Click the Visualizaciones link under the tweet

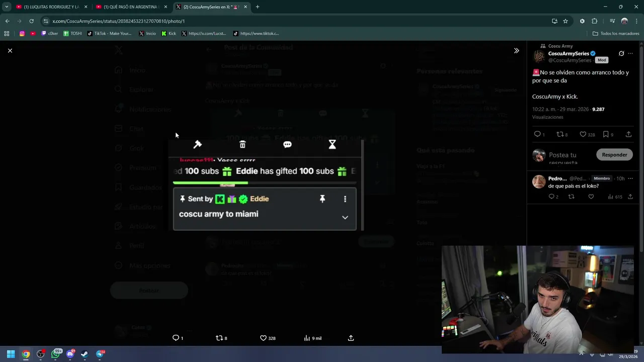pos(547,117)
